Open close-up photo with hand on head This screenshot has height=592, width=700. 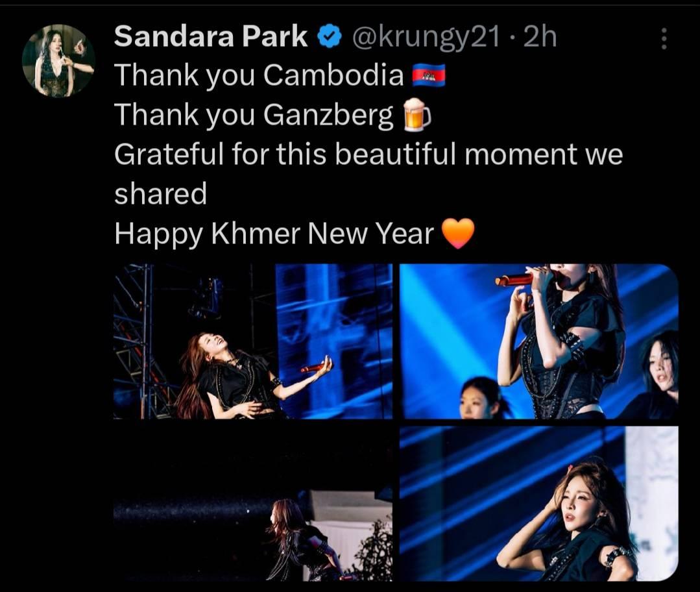coord(539,504)
